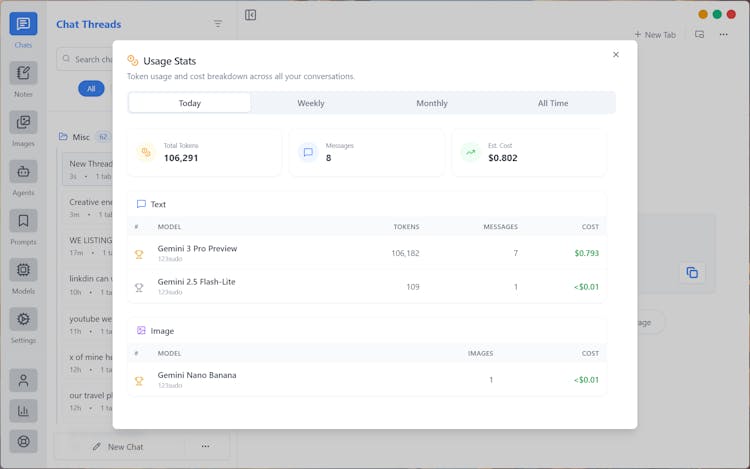The height and width of the screenshot is (469, 750).
Task: Open the Prompts library icon
Action: (23, 221)
